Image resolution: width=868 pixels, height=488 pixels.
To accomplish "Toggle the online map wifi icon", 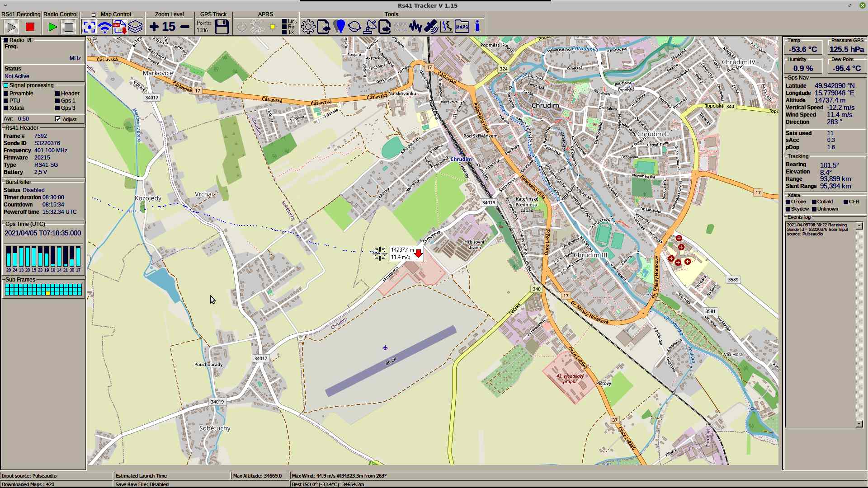I will pyautogui.click(x=104, y=27).
